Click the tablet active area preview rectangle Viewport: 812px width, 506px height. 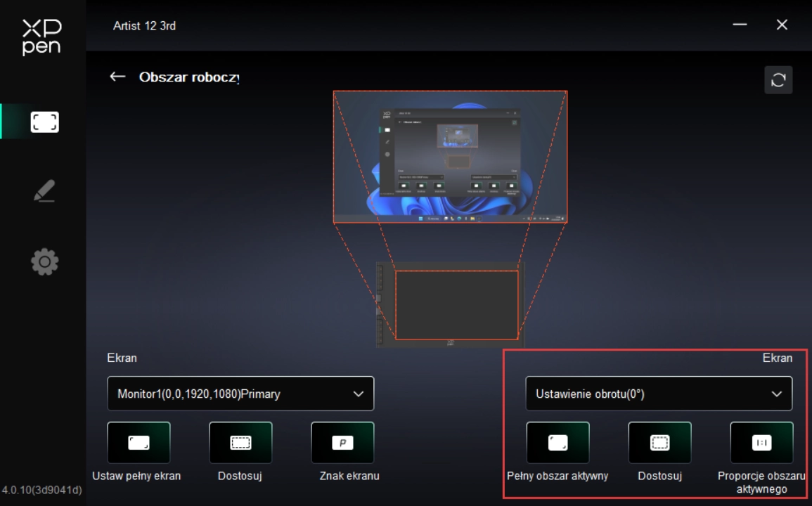[x=456, y=305]
